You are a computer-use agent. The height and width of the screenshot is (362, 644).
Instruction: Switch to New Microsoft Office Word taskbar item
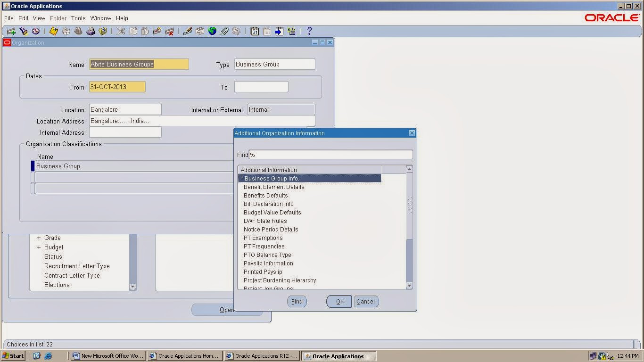[x=108, y=356]
